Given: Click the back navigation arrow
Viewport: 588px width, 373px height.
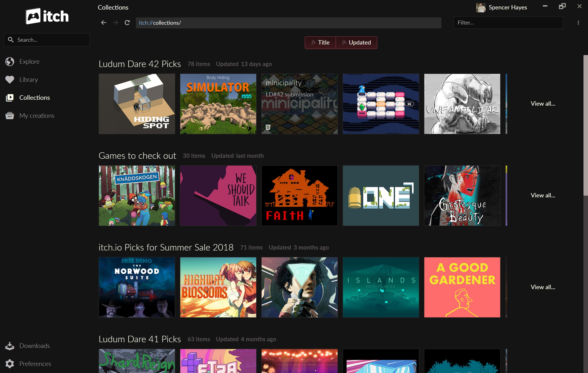Looking at the screenshot, I should (103, 22).
